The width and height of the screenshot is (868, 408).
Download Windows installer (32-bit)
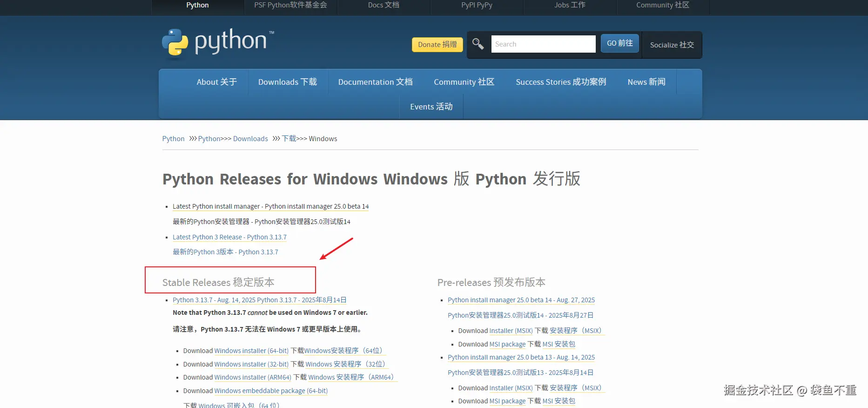tap(251, 364)
